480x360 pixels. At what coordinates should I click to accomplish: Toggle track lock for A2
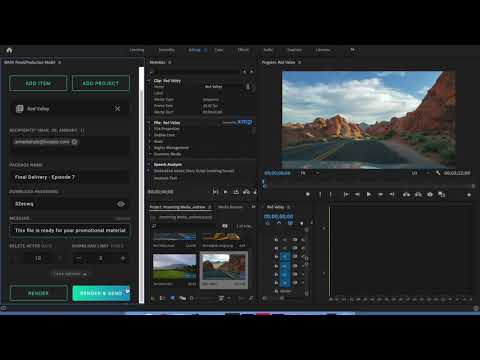pyautogui.click(x=276, y=274)
